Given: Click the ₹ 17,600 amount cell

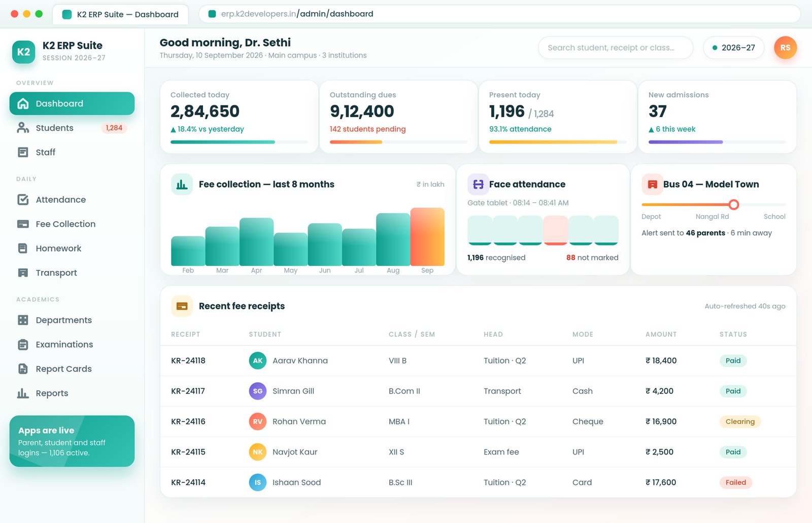Looking at the screenshot, I should (x=661, y=482).
